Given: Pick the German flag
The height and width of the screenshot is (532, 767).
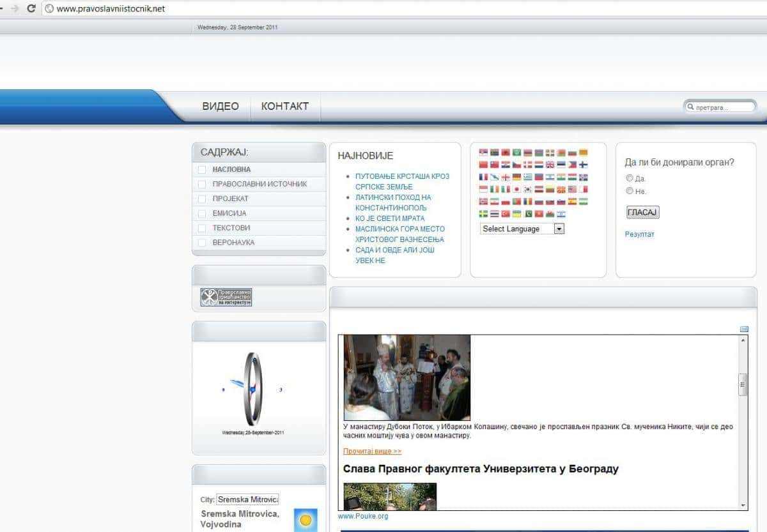Looking at the screenshot, I should coord(516,177).
